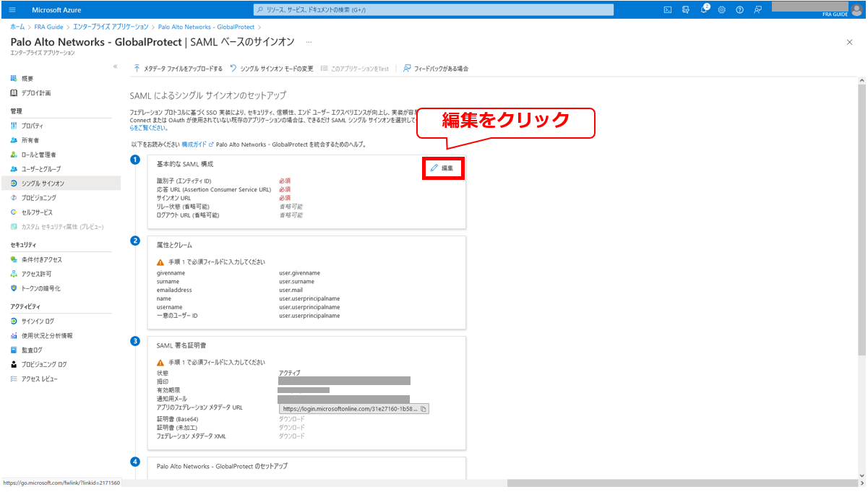Viewport: 868px width, 492px height.
Task: Open the more options ellipsis beside title
Action: pos(309,42)
